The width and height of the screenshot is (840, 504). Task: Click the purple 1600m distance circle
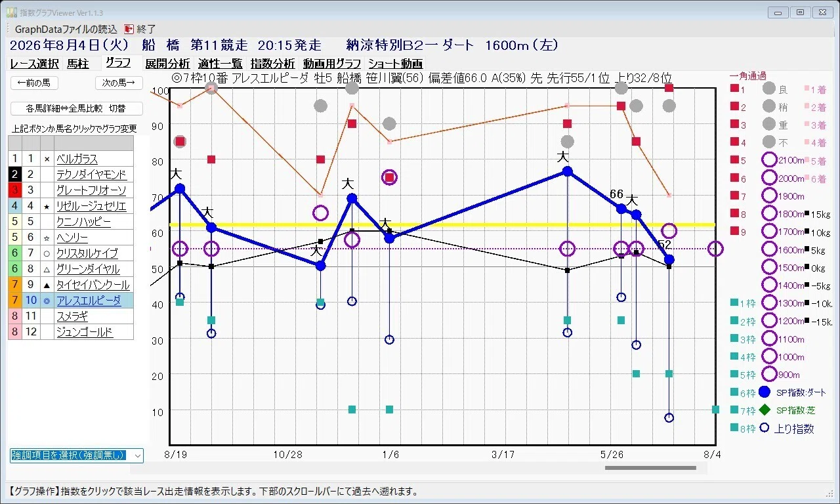pos(769,249)
